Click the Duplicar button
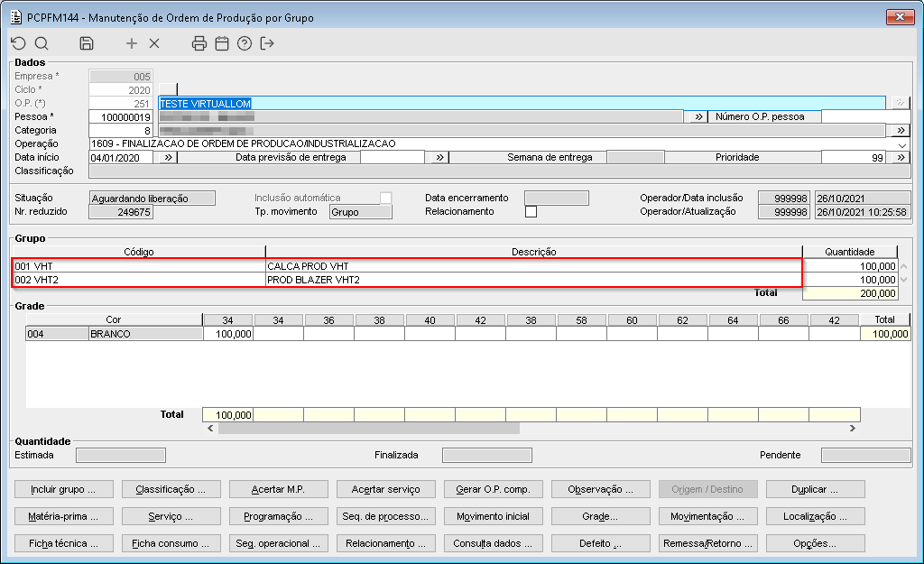924x564 pixels. click(x=816, y=489)
